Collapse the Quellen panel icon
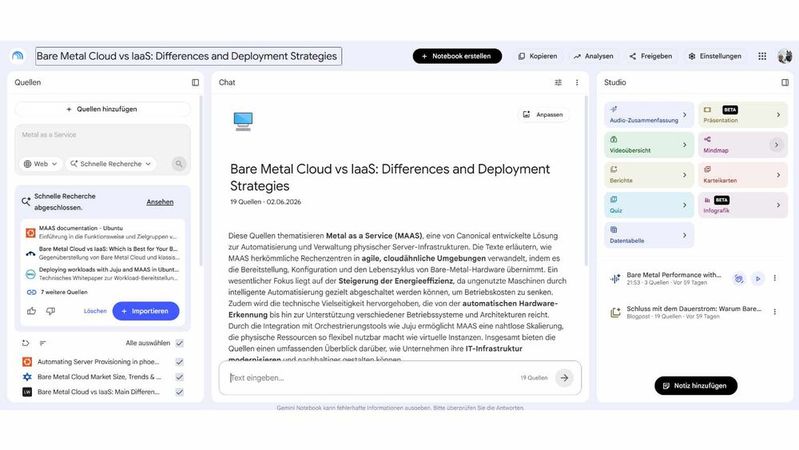Image resolution: width=799 pixels, height=450 pixels. (x=195, y=83)
